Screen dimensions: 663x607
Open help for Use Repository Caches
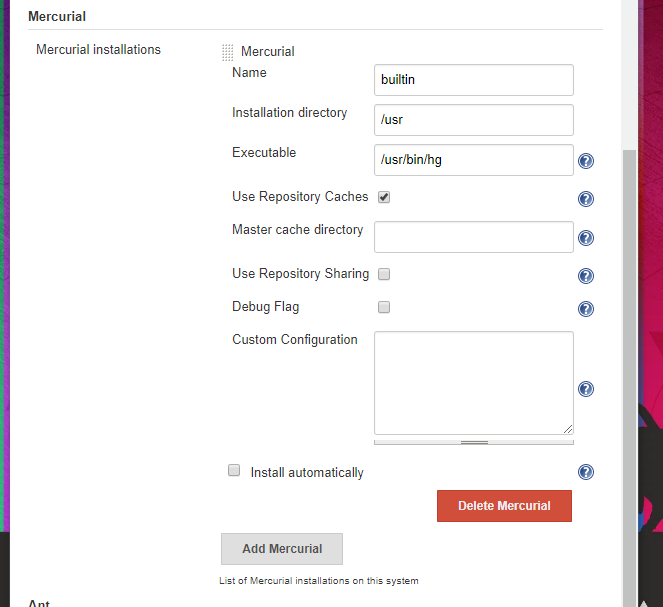[586, 199]
